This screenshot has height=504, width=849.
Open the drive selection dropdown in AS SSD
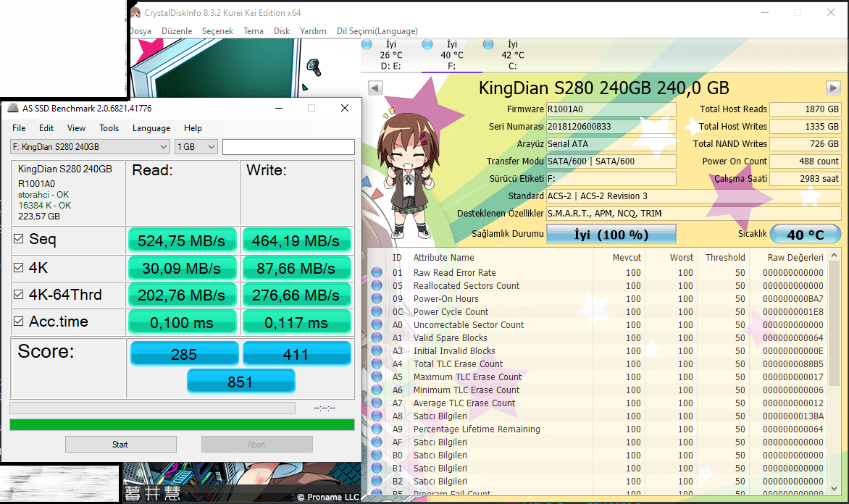[90, 147]
